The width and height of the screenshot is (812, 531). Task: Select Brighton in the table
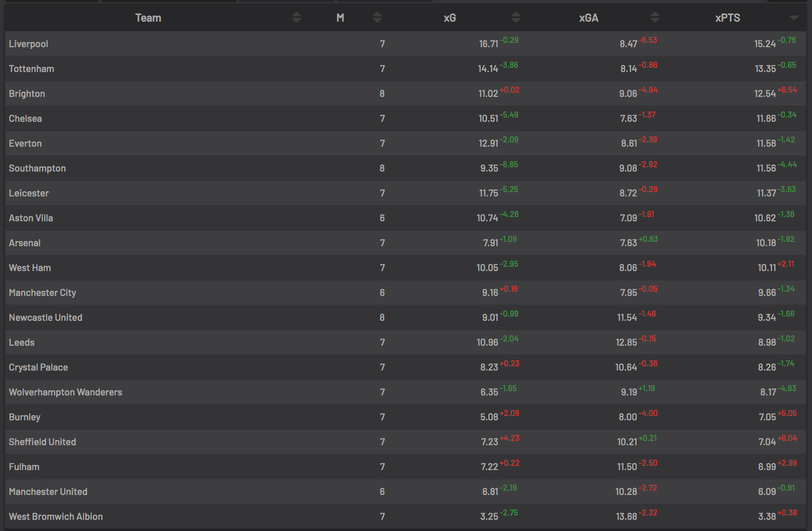(x=27, y=94)
